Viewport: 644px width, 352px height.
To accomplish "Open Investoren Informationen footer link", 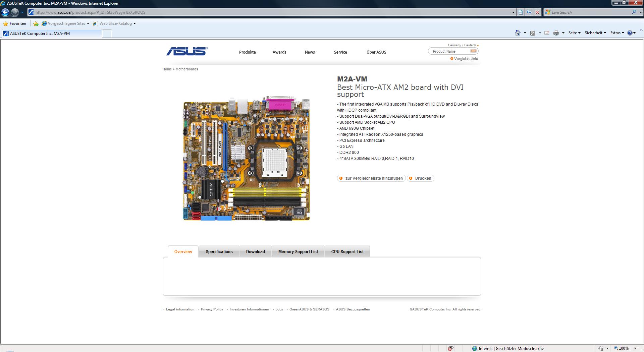I will pos(249,309).
